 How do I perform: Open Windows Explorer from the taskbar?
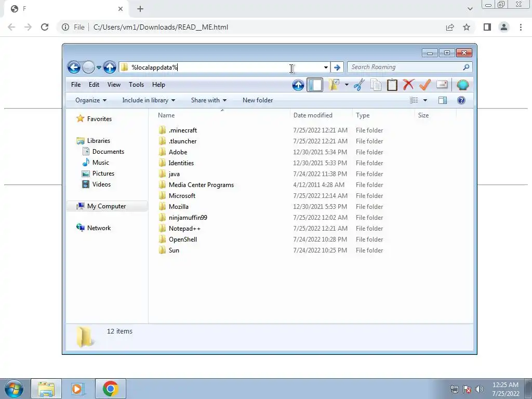click(x=46, y=389)
